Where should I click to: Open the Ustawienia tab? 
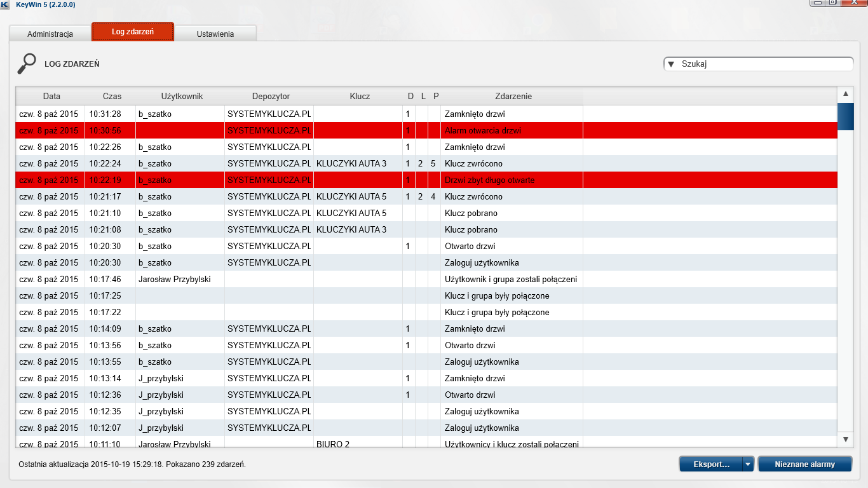click(x=215, y=34)
